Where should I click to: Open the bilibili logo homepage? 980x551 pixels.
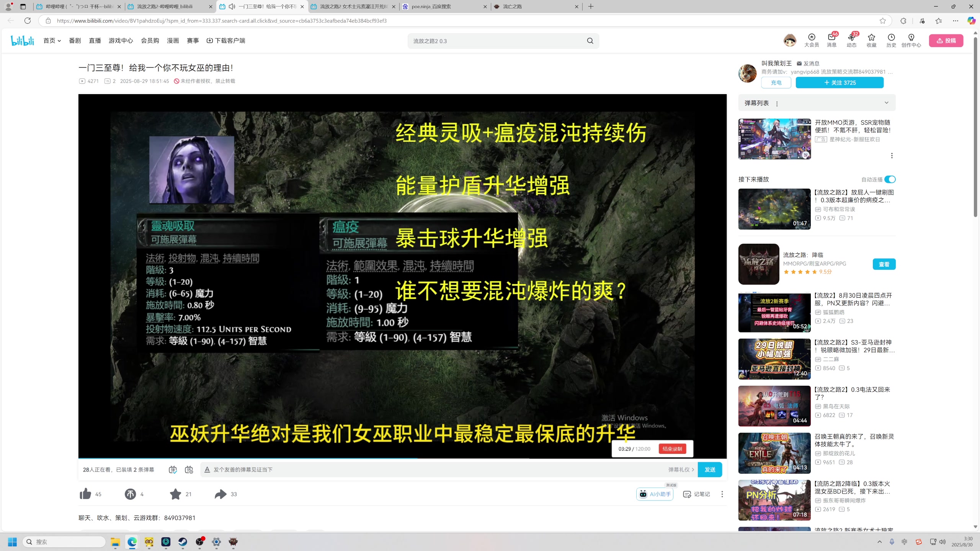[22, 40]
